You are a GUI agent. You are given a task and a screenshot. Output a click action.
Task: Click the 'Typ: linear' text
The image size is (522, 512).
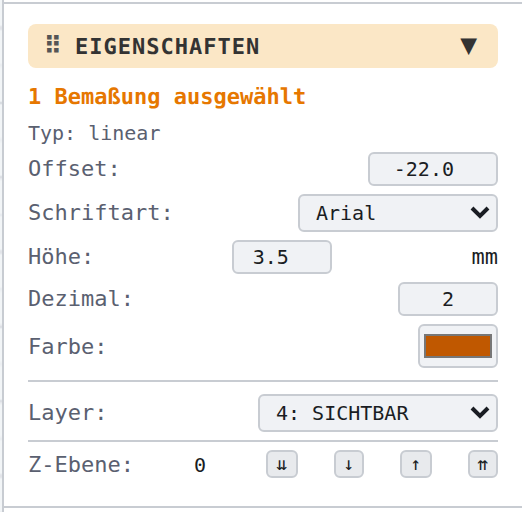click(94, 134)
